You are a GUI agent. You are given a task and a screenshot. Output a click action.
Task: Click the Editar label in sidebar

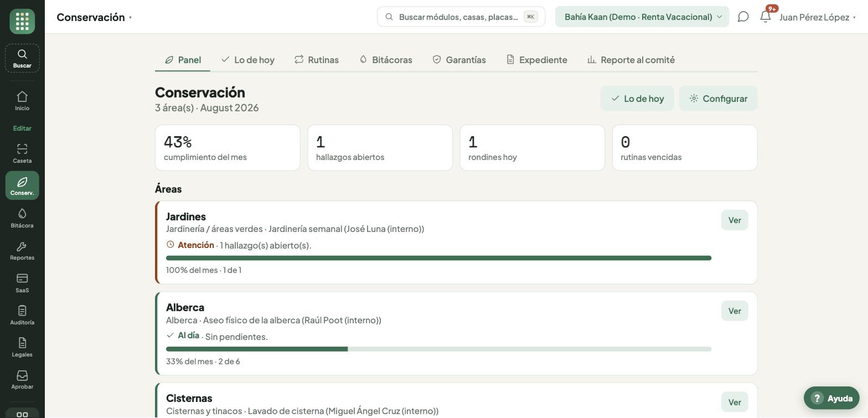pos(22,128)
